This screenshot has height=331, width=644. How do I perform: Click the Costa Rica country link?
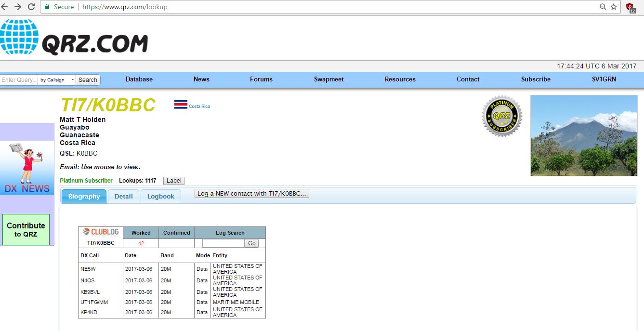199,106
